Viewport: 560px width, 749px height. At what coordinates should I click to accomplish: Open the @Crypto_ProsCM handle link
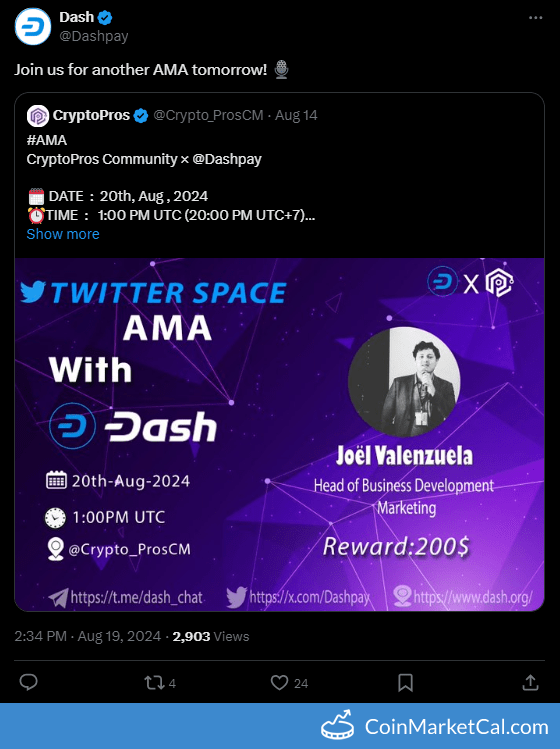pyautogui.click(x=208, y=116)
